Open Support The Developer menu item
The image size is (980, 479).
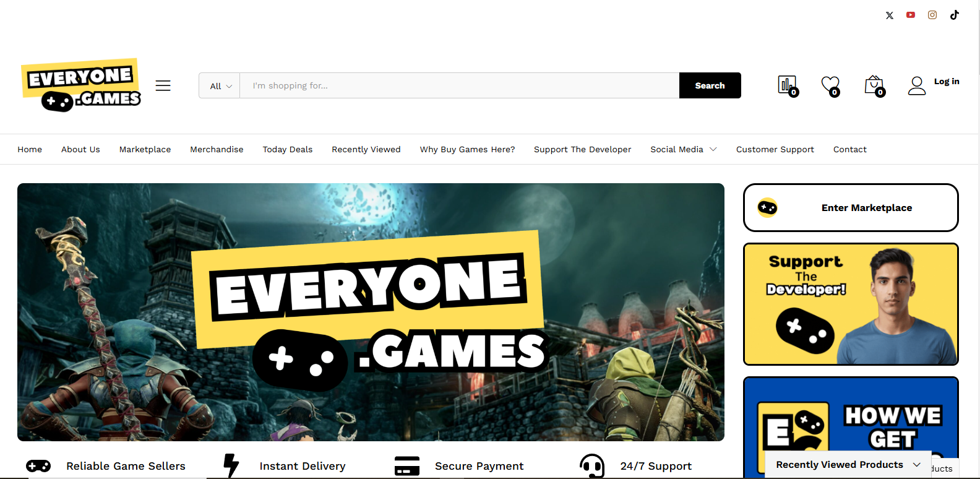[583, 149]
